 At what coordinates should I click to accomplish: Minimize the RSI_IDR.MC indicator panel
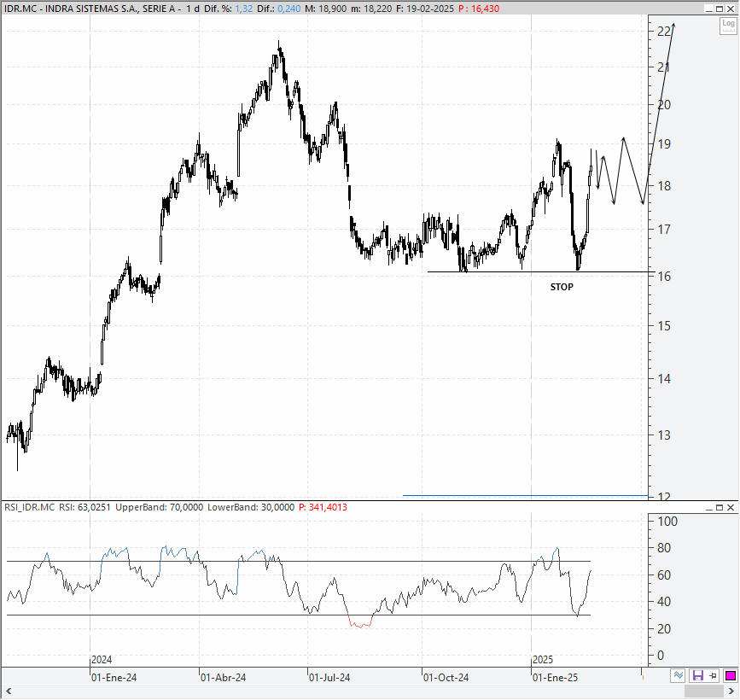tap(709, 507)
